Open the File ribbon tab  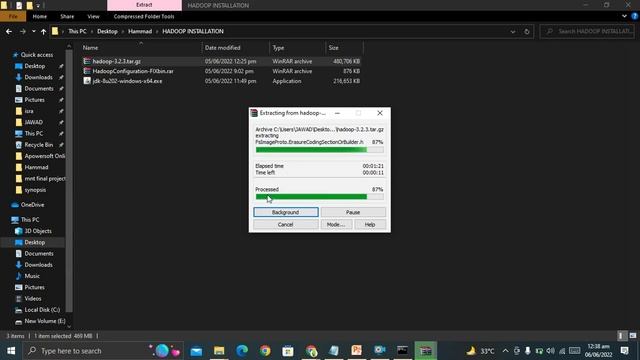pos(13,16)
